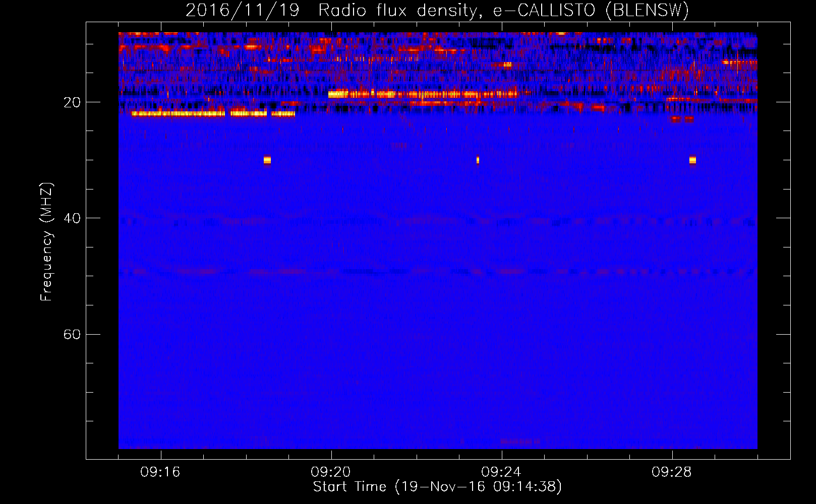
Task: Click the '09:24' time tick label
Action: tap(501, 472)
